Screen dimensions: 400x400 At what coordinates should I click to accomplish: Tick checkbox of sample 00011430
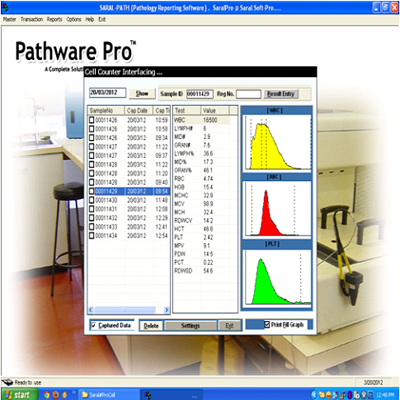[x=92, y=200]
